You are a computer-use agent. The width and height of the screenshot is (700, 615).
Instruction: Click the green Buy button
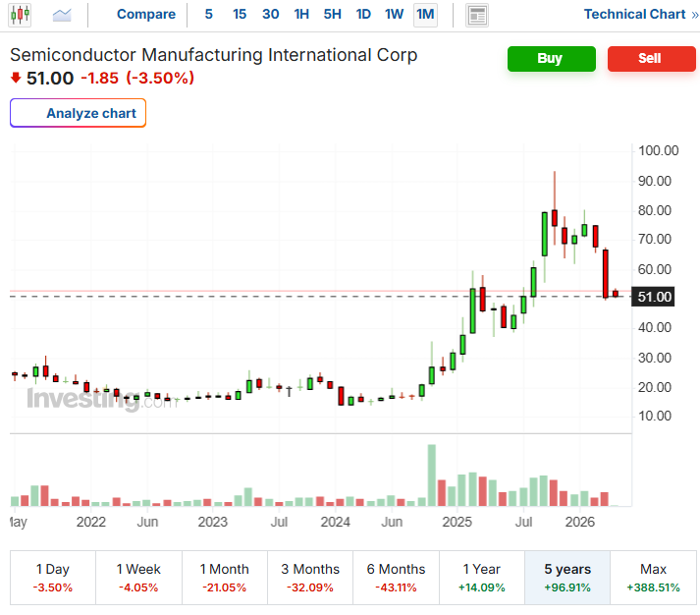552,59
